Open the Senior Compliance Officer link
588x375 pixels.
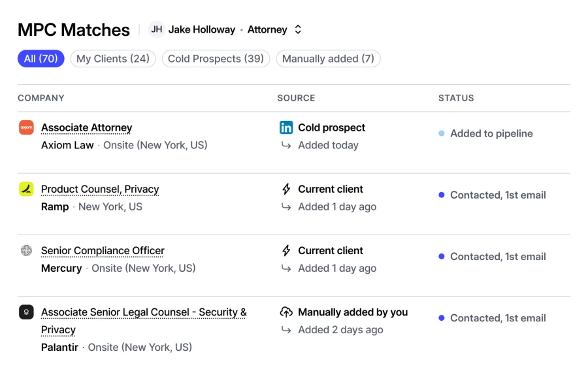[x=103, y=250]
